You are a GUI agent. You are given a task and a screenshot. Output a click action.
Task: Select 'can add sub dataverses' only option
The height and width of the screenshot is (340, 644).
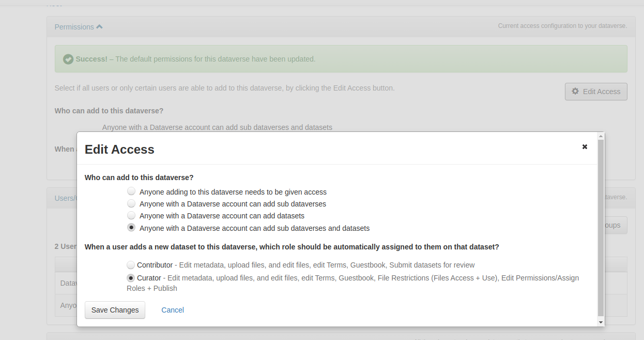coord(131,203)
